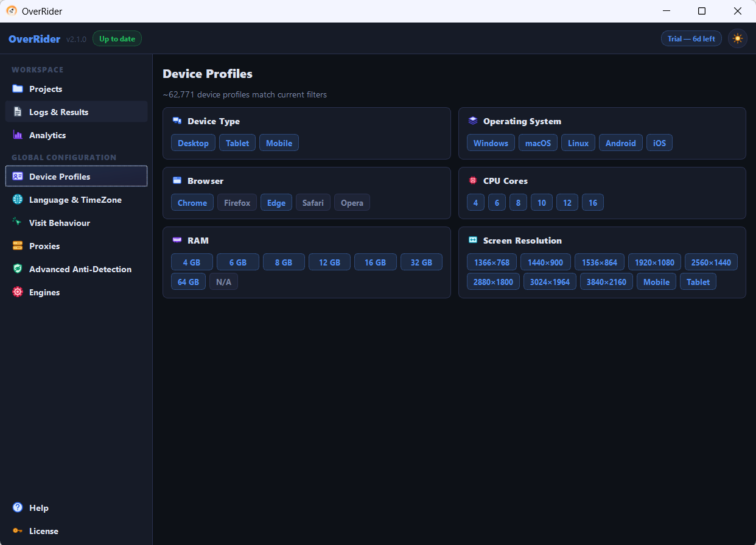Click the OverRider logo in the title bar
Image resolution: width=756 pixels, height=545 pixels.
click(x=12, y=11)
